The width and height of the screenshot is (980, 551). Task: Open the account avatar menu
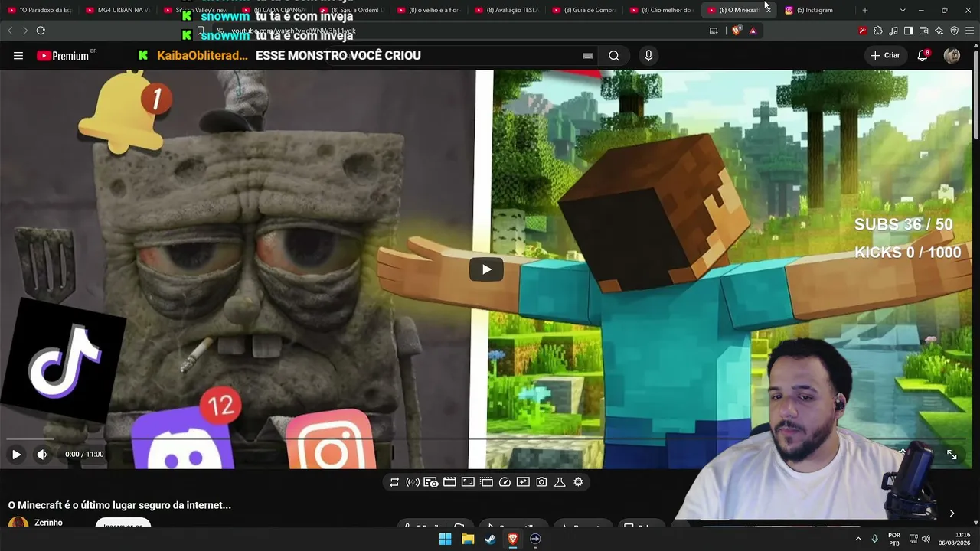click(952, 55)
